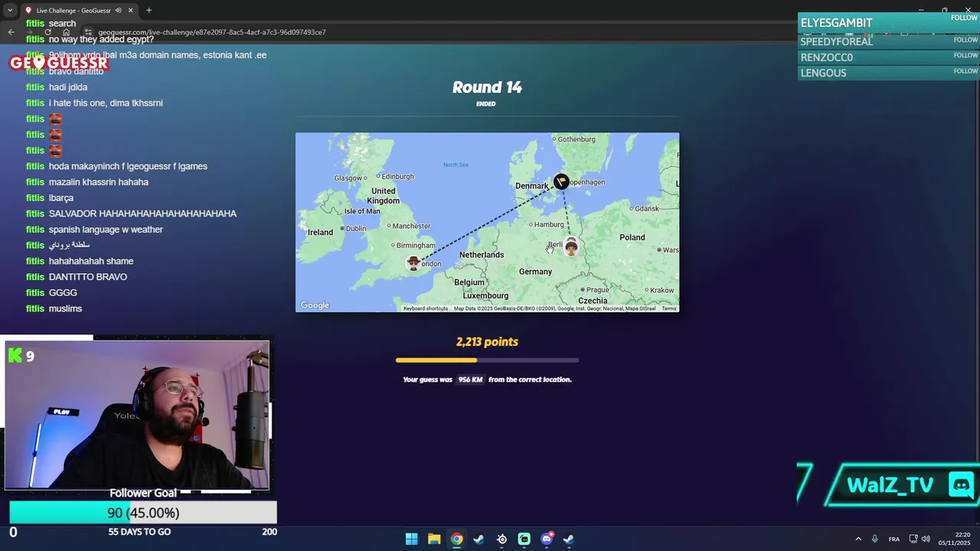Click the Round 14 heading

tap(487, 87)
